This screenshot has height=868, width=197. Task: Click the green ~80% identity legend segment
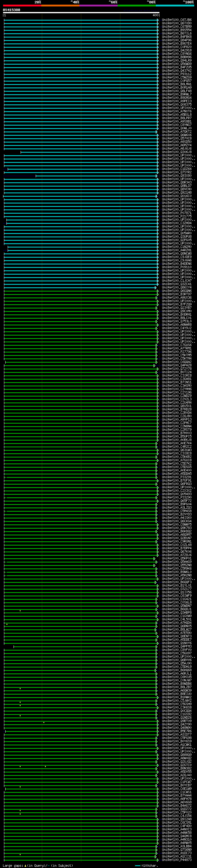point(137,6)
